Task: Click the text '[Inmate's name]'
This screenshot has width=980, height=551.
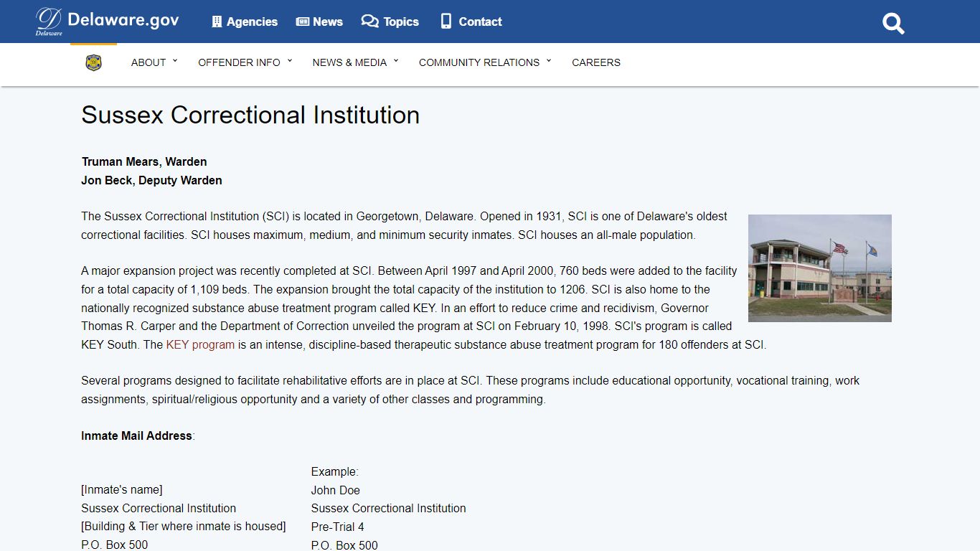Action: (x=122, y=489)
